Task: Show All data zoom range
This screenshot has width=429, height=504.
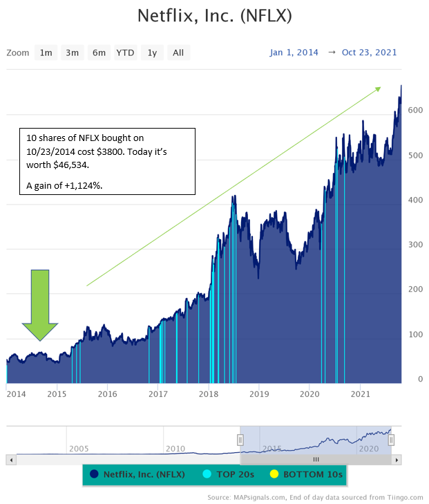Action: point(178,53)
